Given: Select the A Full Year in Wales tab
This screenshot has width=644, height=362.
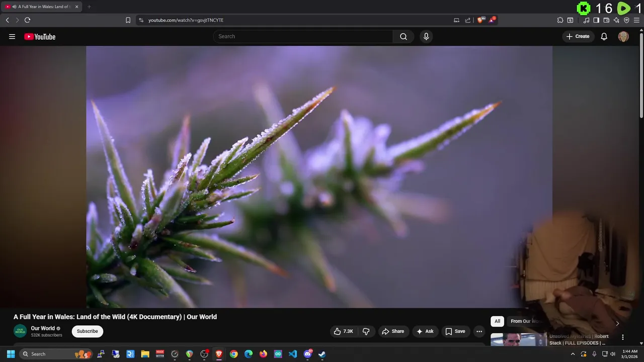Looking at the screenshot, I should [x=41, y=7].
